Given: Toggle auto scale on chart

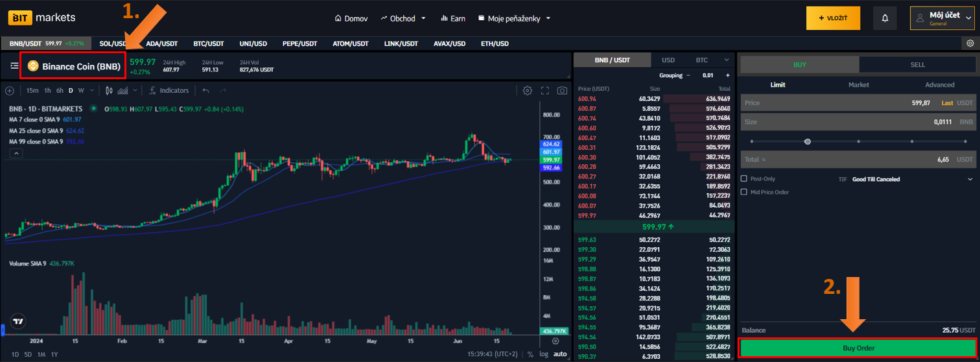Looking at the screenshot, I should click(560, 354).
